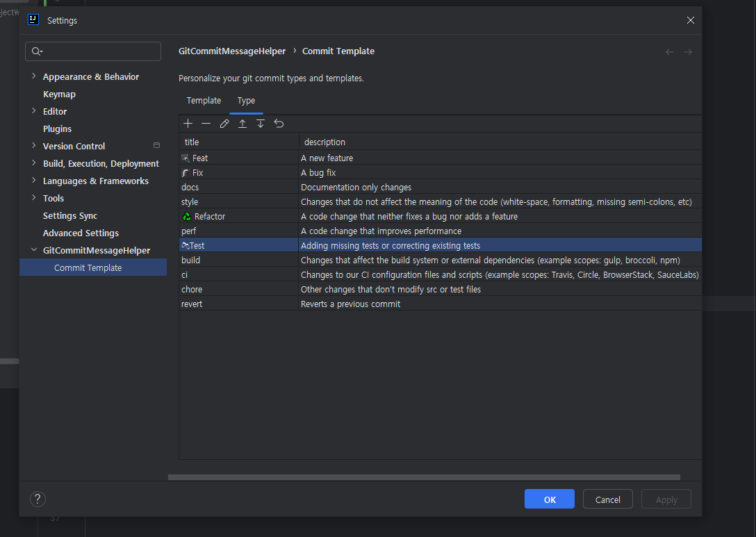Expand the Version Control section
This screenshot has height=537, width=756.
(34, 146)
